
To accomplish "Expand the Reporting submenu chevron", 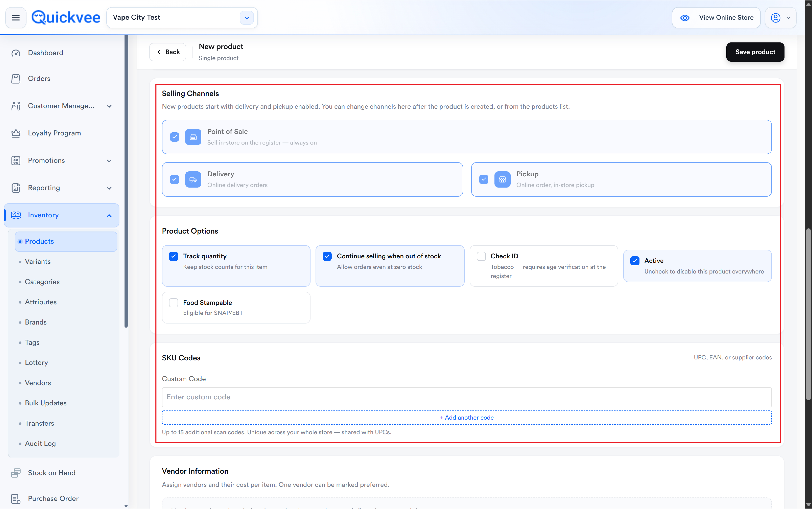I will [109, 188].
